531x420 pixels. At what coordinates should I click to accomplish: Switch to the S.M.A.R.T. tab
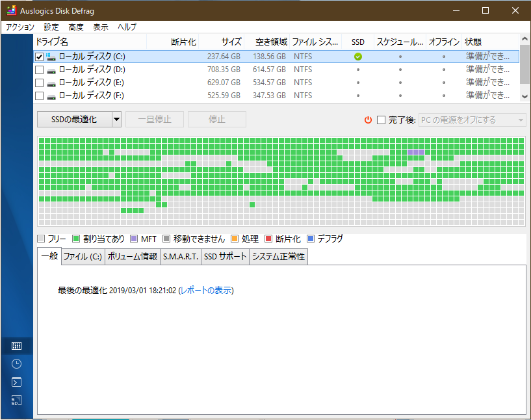[181, 256]
